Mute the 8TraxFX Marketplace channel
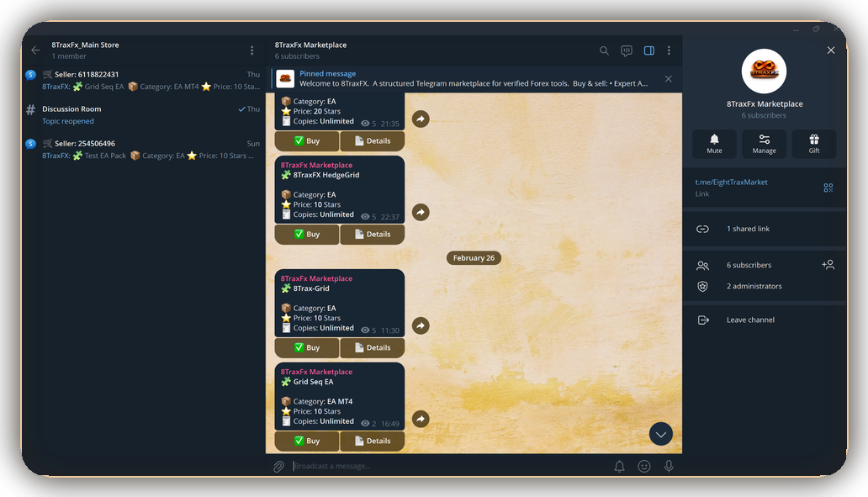The width and height of the screenshot is (868, 497). (x=714, y=144)
